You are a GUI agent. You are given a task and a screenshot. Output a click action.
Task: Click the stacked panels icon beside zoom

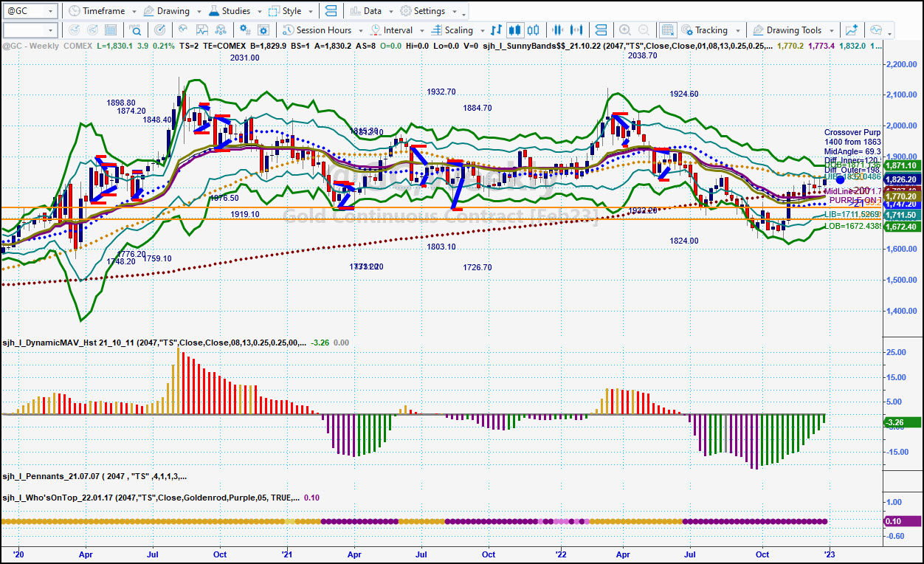pos(601,30)
